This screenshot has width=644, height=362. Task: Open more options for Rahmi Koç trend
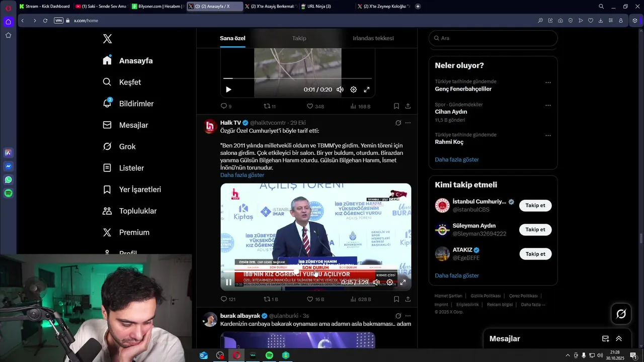548,136
